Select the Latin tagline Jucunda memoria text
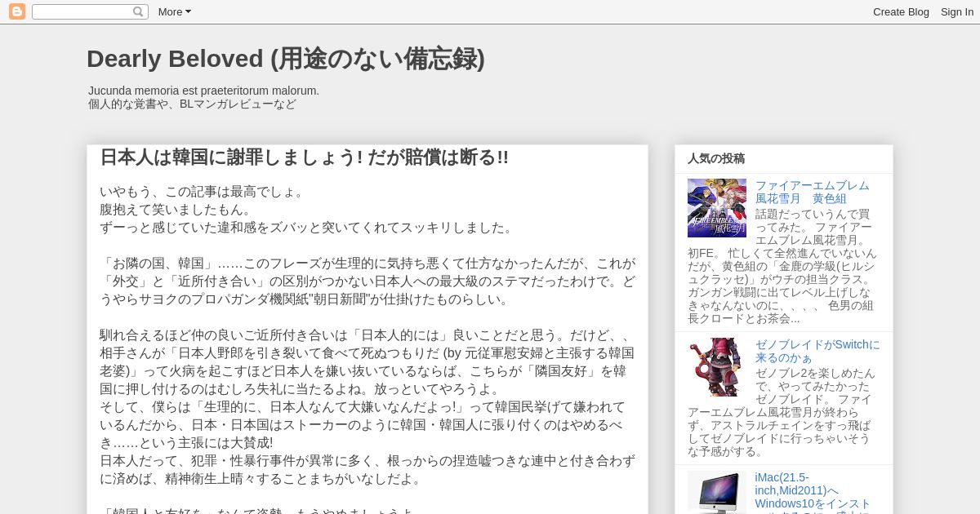Viewport: 980px width, 514px height. [x=203, y=91]
